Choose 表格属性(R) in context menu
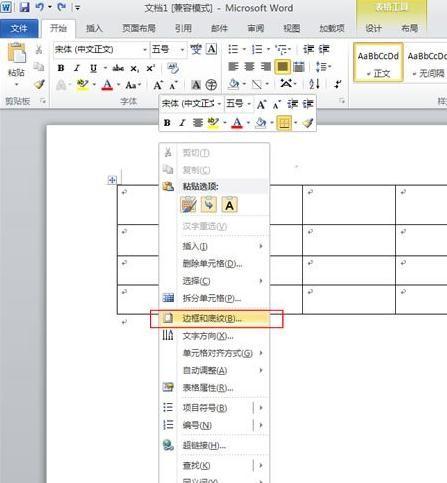The image size is (447, 483). tap(214, 388)
